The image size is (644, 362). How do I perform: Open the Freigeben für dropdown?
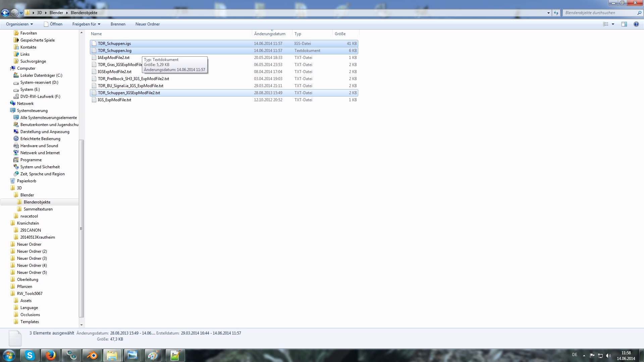[86, 24]
